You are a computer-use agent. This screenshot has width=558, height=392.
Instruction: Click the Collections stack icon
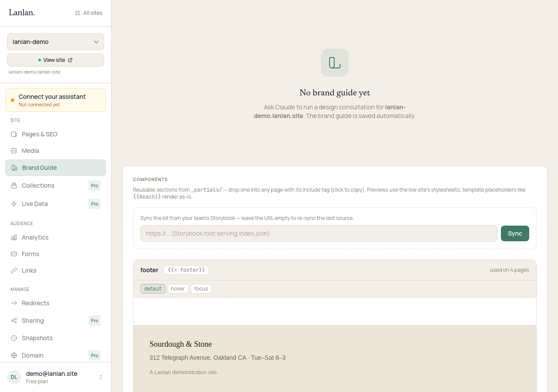pyautogui.click(x=14, y=186)
